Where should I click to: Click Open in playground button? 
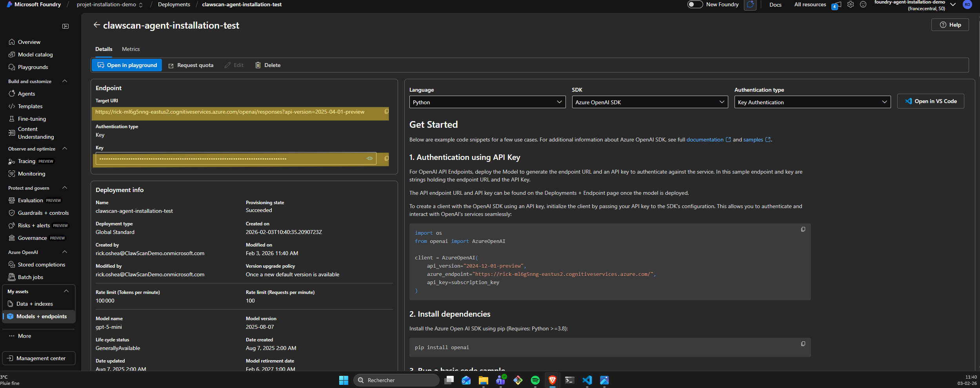pyautogui.click(x=127, y=65)
